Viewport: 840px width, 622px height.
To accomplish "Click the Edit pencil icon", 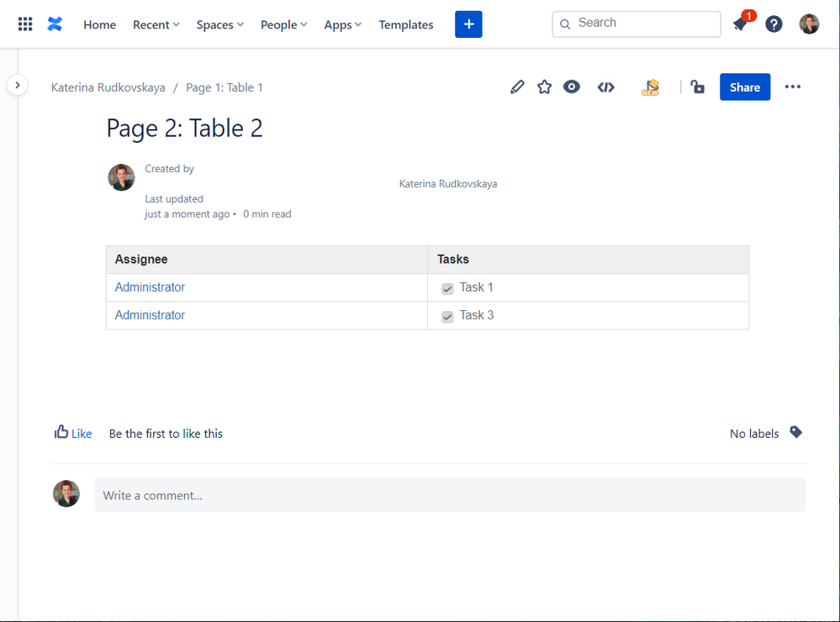I will 517,87.
